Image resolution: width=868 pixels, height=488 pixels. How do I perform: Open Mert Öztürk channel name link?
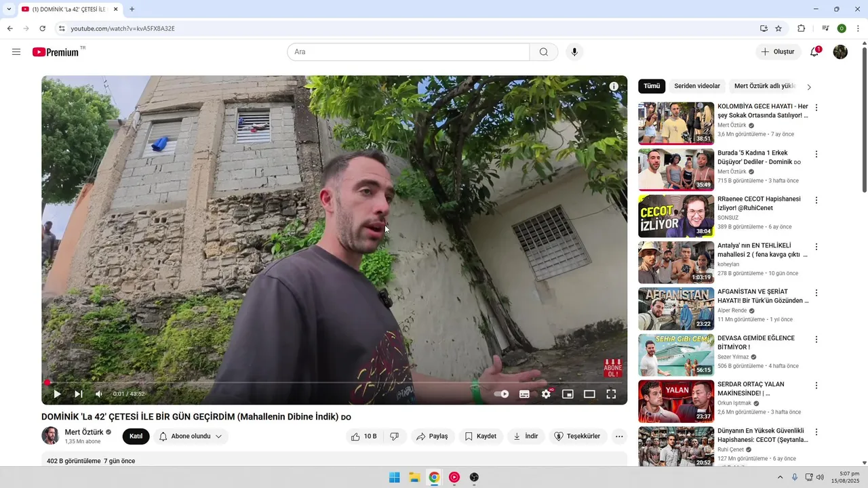coord(84,432)
